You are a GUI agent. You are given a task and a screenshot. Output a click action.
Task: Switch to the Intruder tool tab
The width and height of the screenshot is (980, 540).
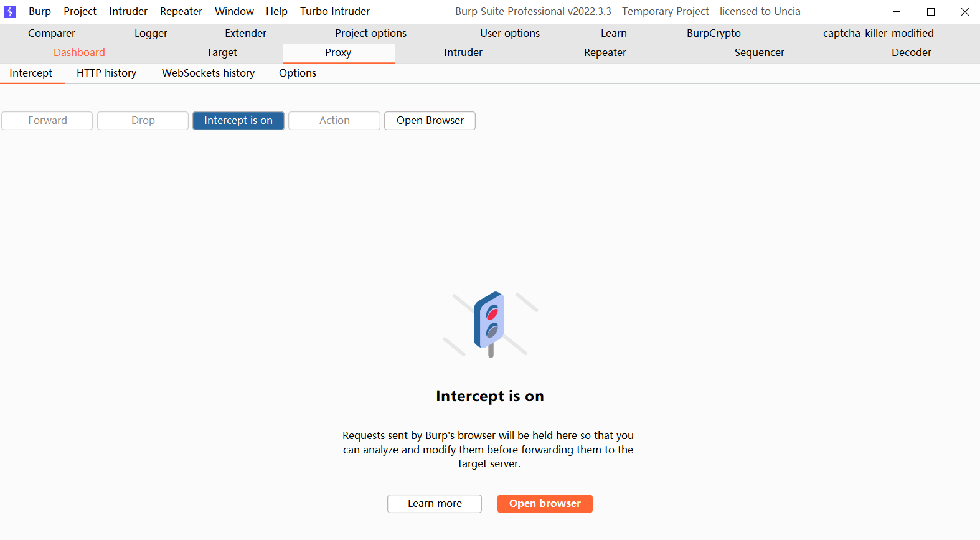click(463, 52)
